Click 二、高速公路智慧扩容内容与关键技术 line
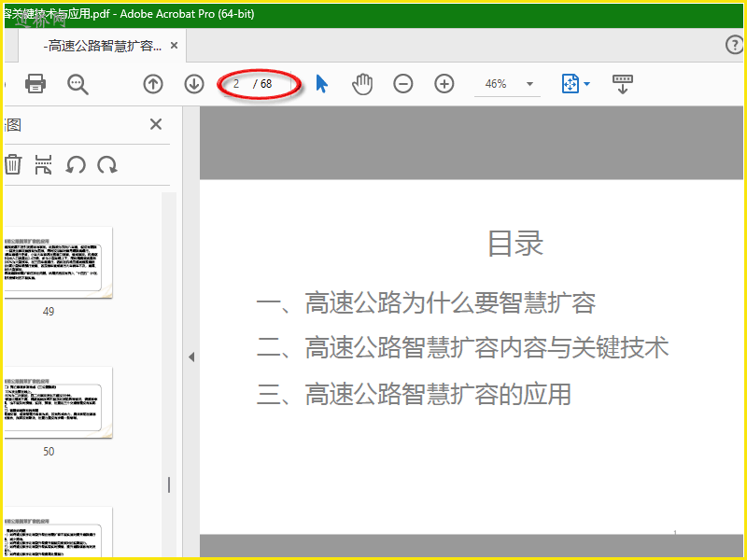Viewport: 747px width, 560px height. pyautogui.click(x=462, y=347)
